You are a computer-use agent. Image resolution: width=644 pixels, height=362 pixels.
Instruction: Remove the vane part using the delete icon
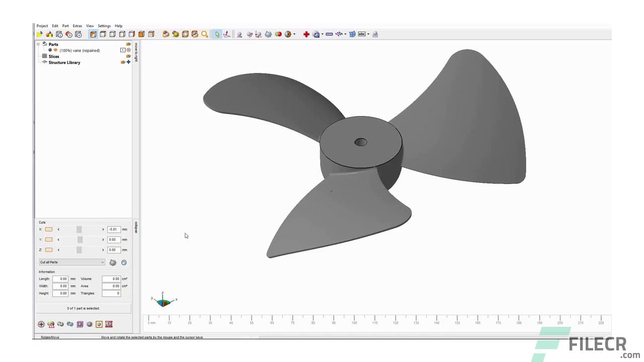[128, 50]
